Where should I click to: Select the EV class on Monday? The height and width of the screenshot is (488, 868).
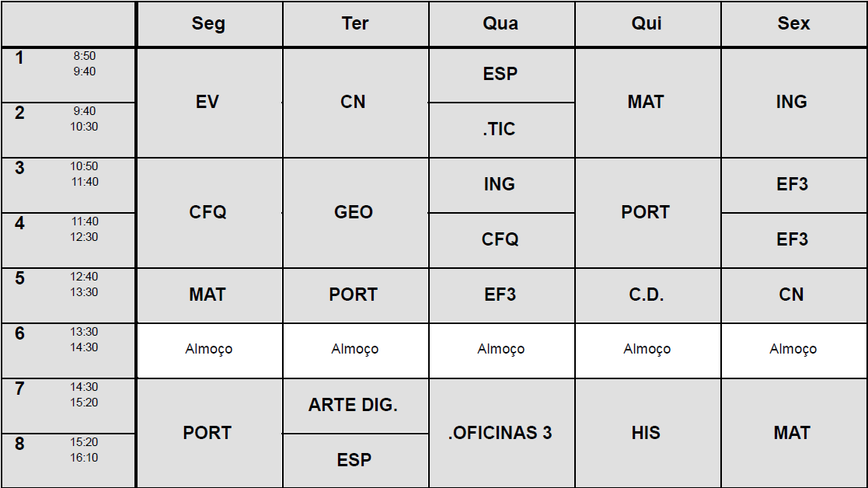pyautogui.click(x=207, y=102)
